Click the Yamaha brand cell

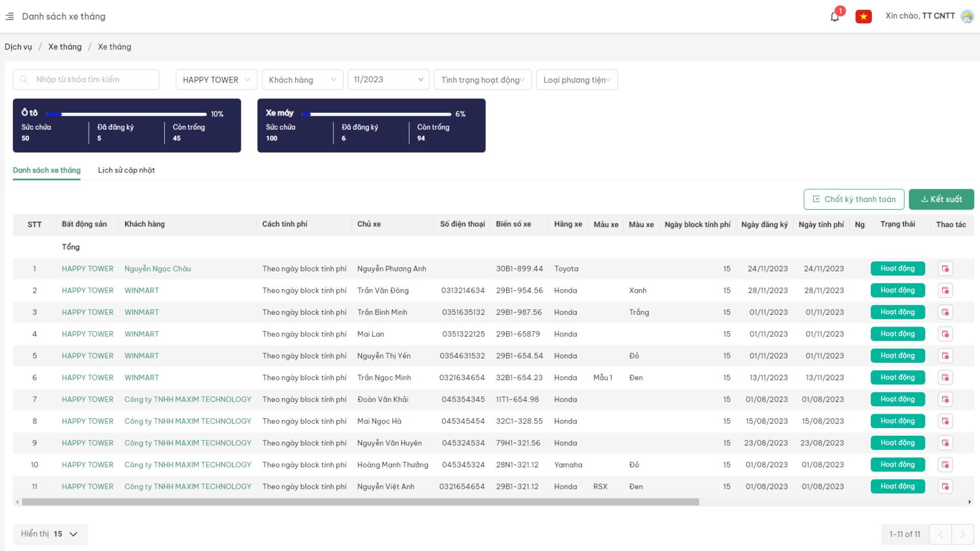click(568, 465)
